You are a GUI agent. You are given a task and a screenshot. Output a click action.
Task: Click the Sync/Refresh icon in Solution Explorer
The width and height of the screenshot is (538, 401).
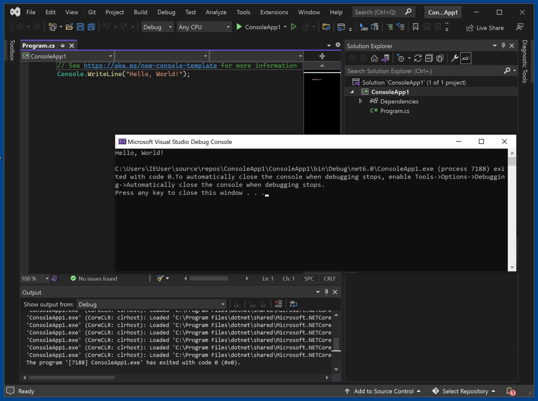click(x=418, y=58)
